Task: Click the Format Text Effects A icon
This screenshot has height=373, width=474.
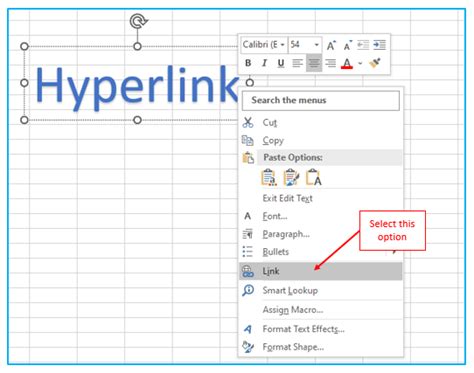Action: click(248, 329)
